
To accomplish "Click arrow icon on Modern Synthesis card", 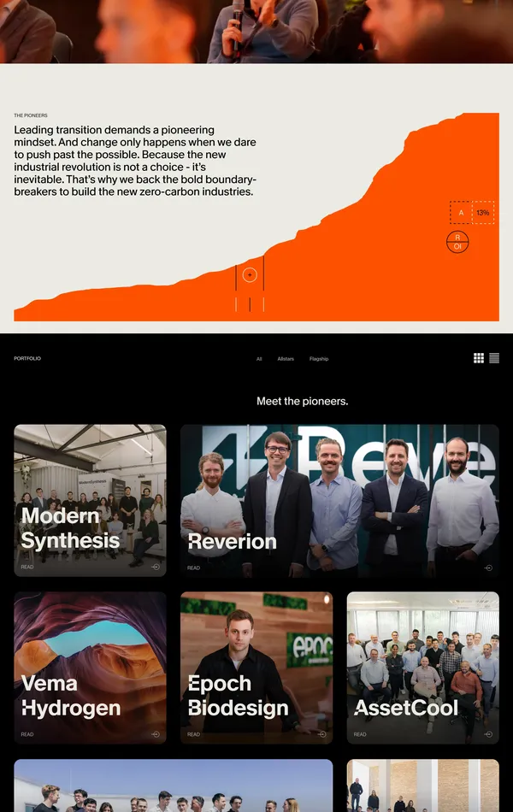I will point(156,567).
